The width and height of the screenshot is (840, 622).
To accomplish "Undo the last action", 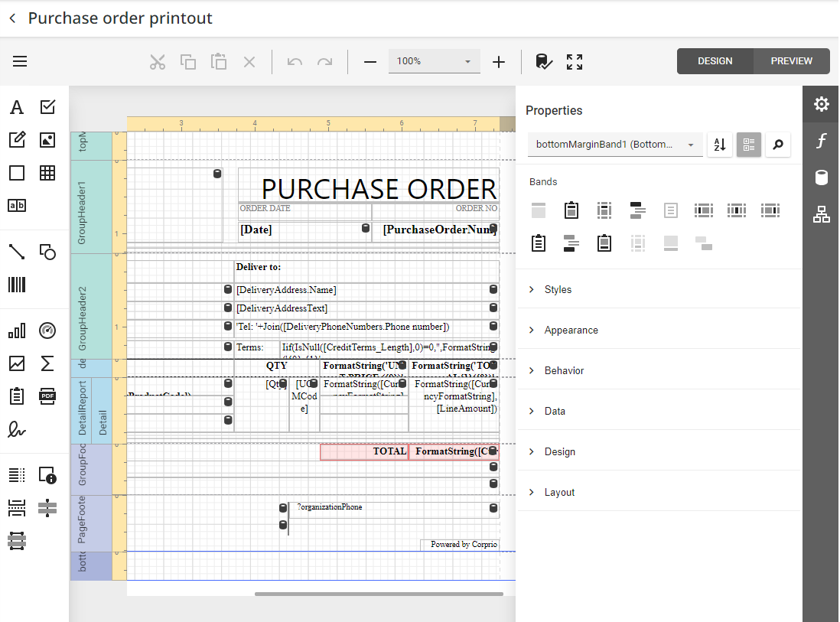I will [x=295, y=62].
